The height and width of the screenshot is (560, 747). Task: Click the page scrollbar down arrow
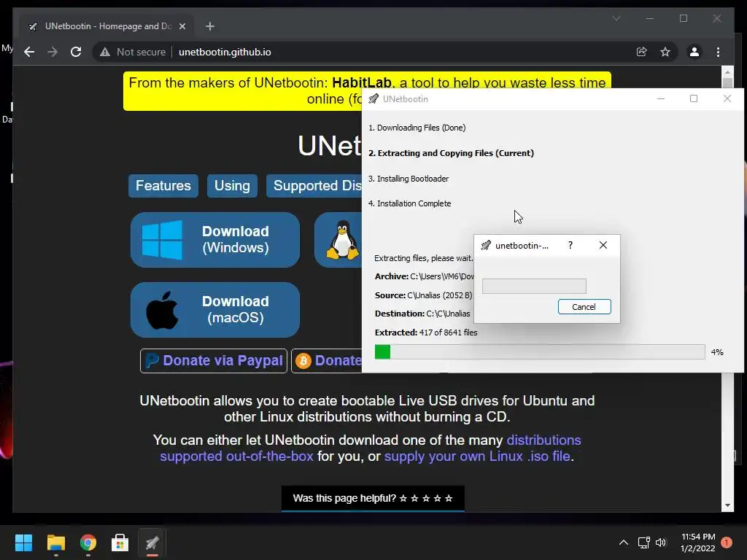[727, 506]
